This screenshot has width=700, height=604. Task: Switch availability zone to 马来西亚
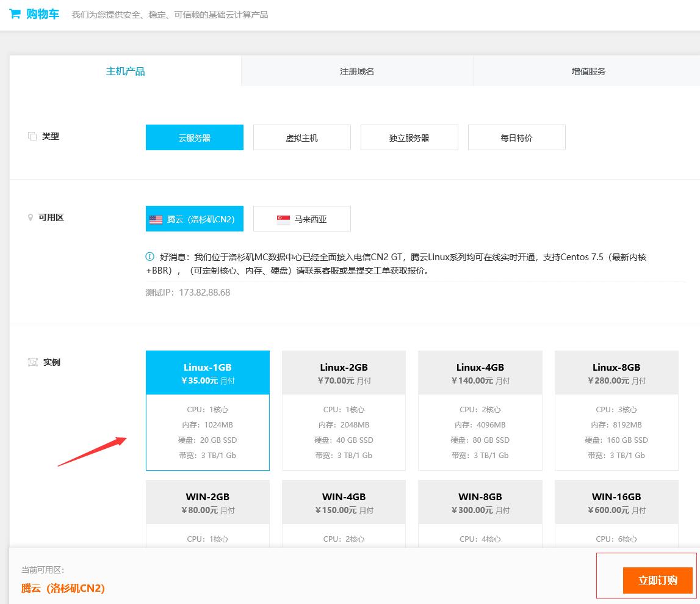(301, 219)
